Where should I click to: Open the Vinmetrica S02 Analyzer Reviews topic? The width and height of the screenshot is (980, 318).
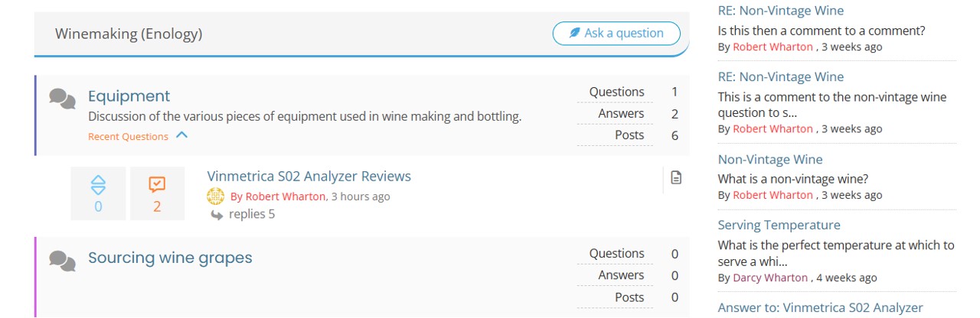tap(309, 177)
